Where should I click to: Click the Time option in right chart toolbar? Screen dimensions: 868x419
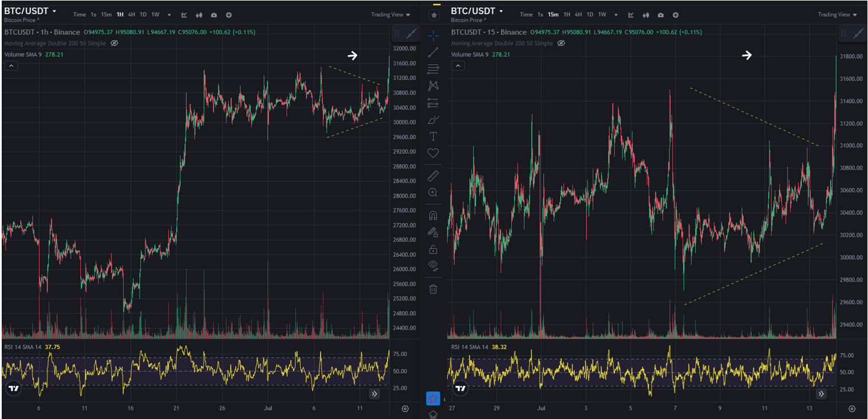[526, 14]
